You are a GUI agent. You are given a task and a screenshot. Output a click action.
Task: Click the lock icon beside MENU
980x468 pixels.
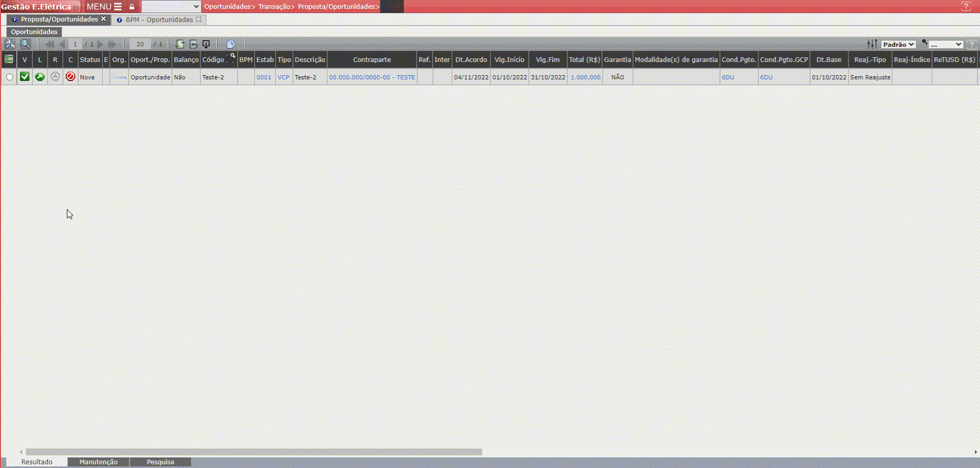coord(132,7)
